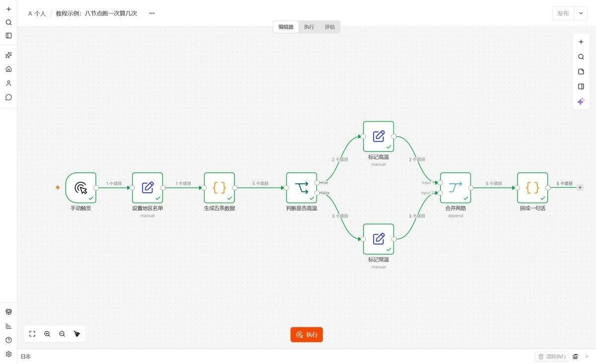Open the chat bubble icon in sidebar
Image resolution: width=596 pixels, height=364 pixels.
pyautogui.click(x=8, y=97)
